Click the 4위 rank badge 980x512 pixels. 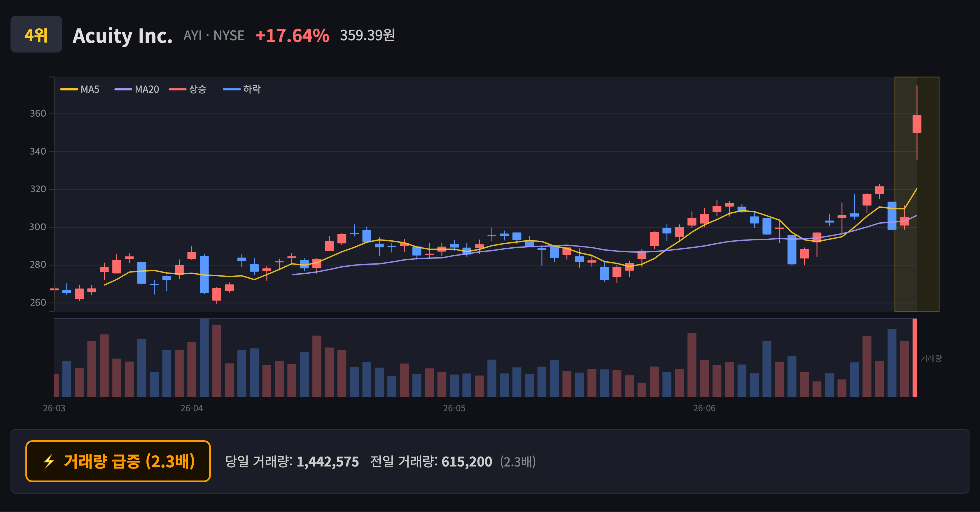click(x=36, y=34)
